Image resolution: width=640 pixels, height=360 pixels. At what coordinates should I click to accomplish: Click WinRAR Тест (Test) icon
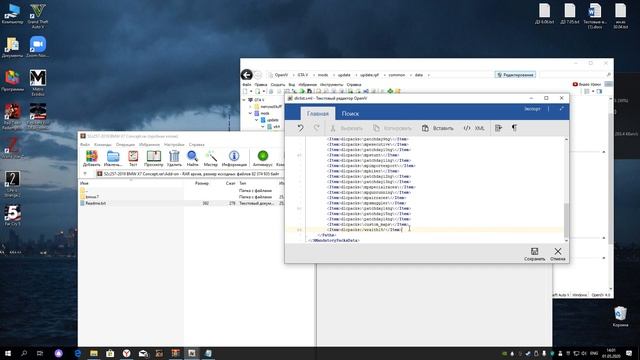tap(133, 158)
